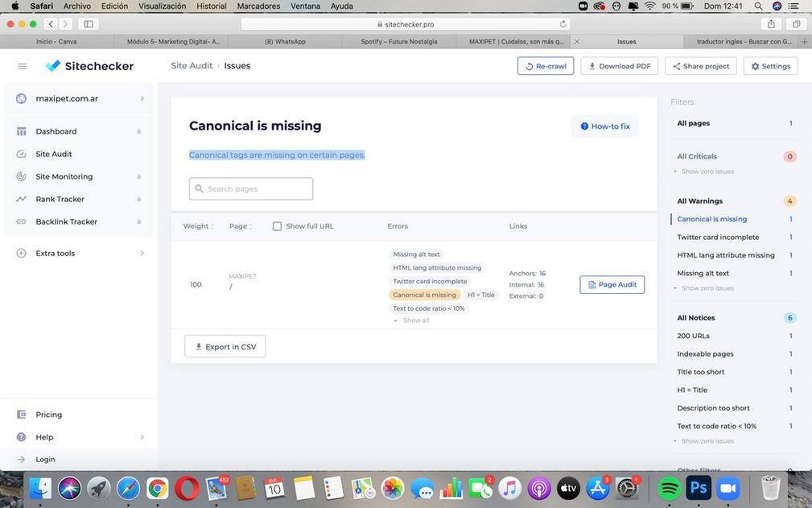Click the Safari back arrow
This screenshot has height=508, width=812.
coord(51,24)
